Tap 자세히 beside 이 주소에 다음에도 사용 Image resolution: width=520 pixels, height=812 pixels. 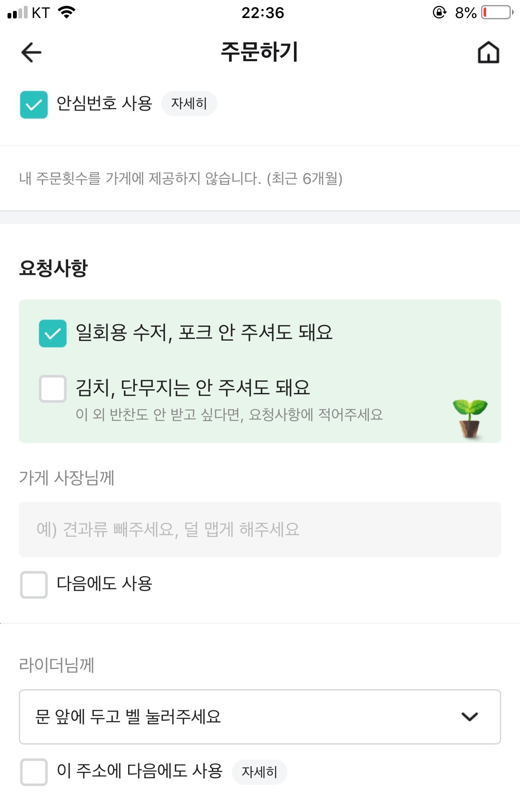(x=260, y=772)
